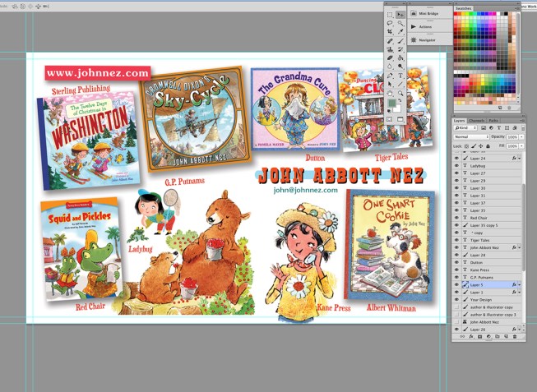Filter layers by pixel type
Image resolution: width=537 pixels, height=392 pixels.
click(x=484, y=128)
